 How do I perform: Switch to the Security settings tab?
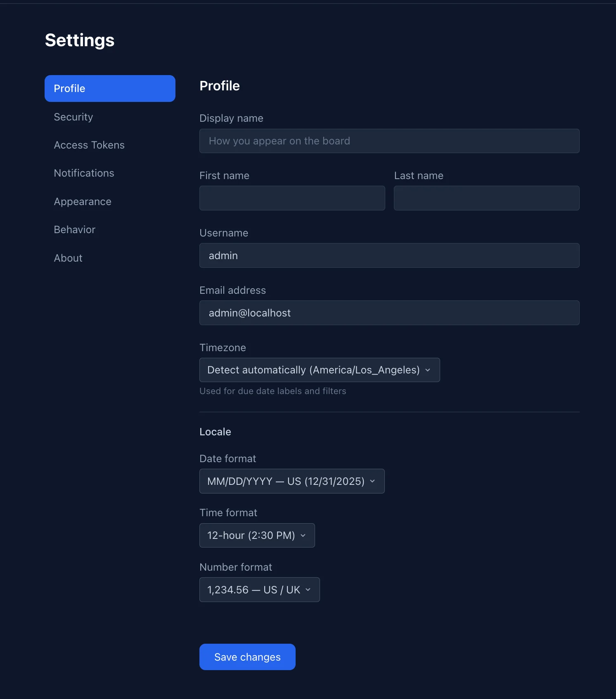tap(73, 117)
